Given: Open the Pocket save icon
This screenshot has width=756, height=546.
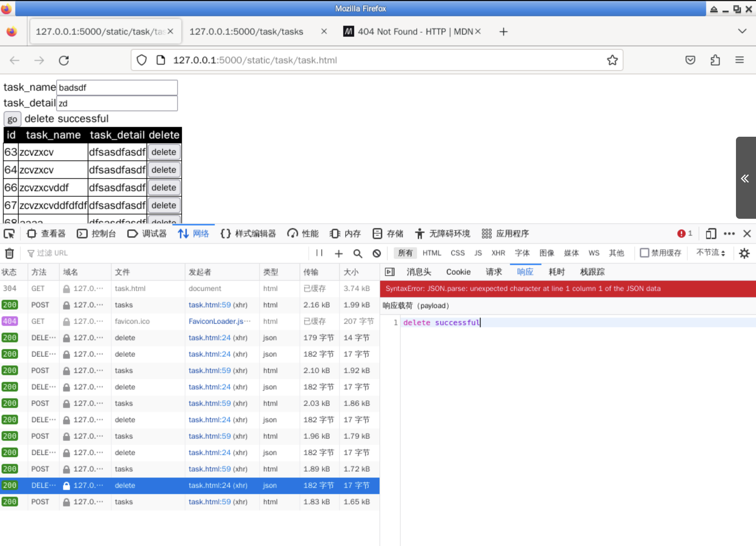Looking at the screenshot, I should (690, 60).
